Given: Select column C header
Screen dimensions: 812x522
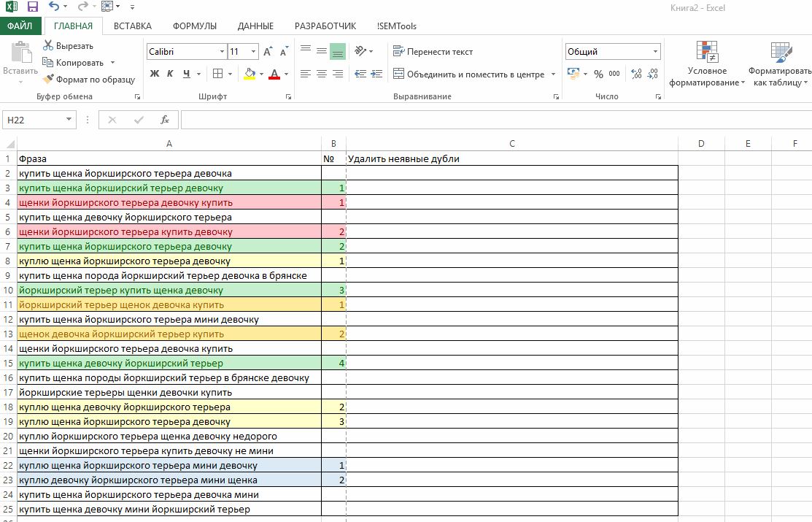Looking at the screenshot, I should (x=511, y=144).
